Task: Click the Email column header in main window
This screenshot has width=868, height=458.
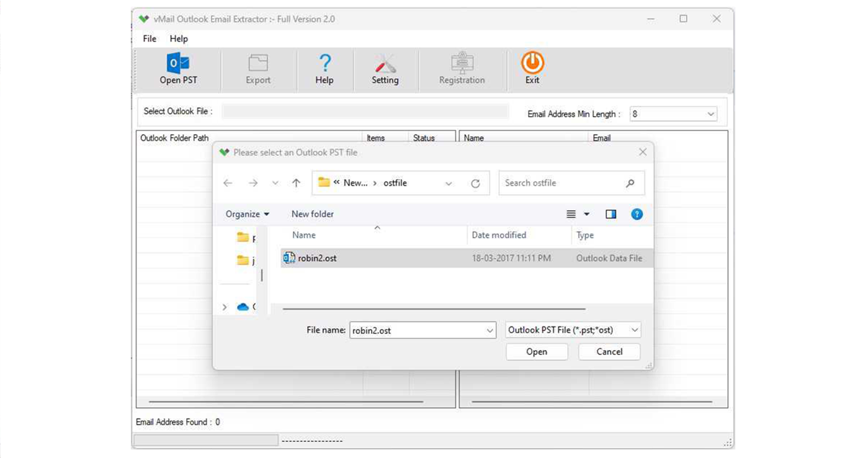Action: (x=602, y=138)
